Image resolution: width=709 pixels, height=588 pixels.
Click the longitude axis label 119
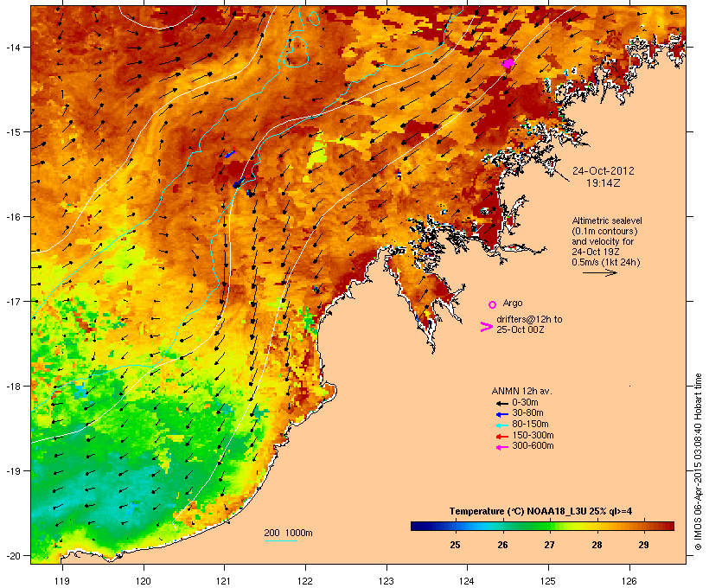point(62,581)
